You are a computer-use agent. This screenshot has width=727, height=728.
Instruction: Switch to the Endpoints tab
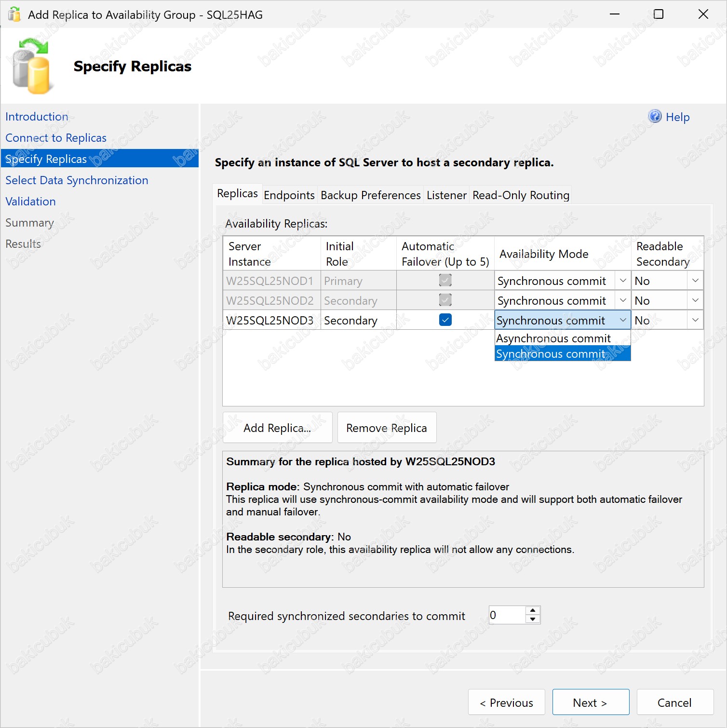click(289, 195)
